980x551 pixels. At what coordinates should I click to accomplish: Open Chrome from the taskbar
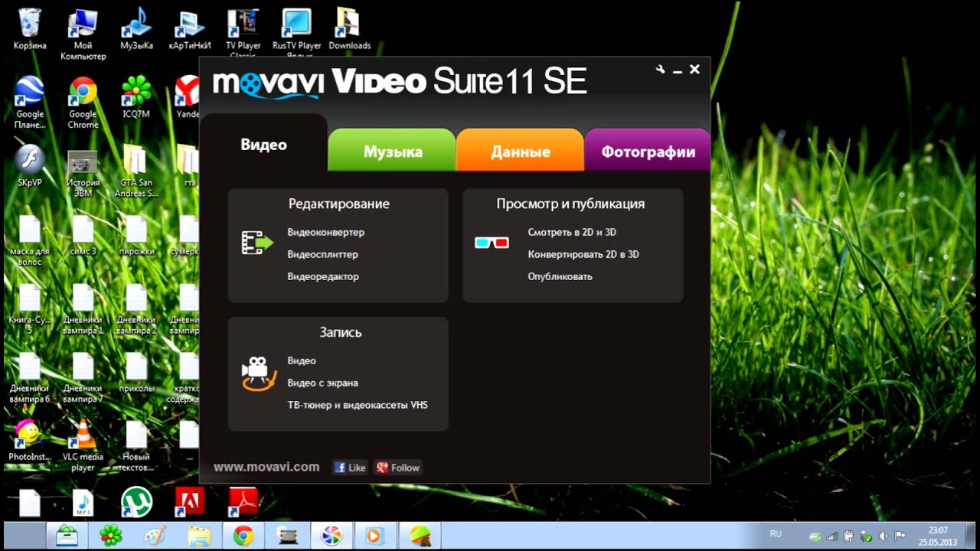tap(243, 535)
